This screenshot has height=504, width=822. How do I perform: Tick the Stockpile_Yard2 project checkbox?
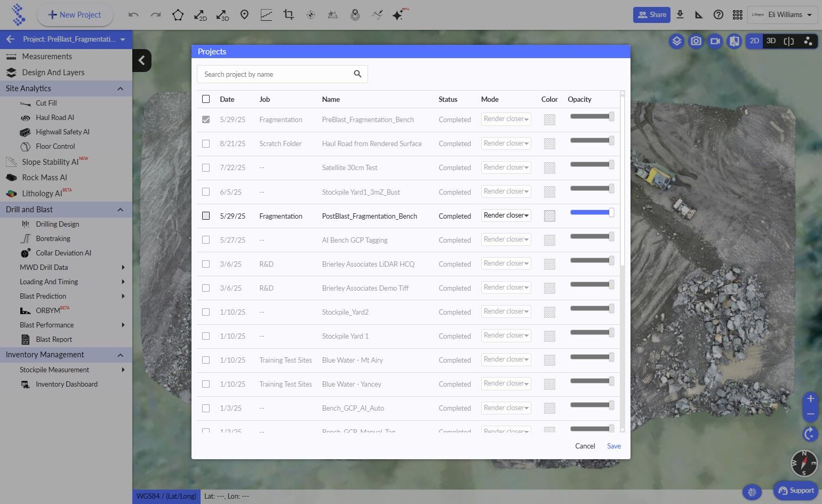206,312
